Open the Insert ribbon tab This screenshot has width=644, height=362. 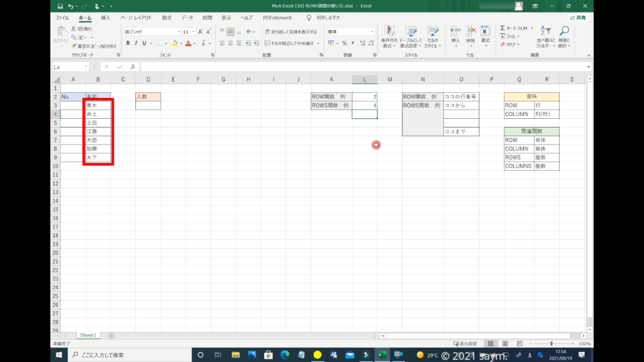(x=105, y=18)
